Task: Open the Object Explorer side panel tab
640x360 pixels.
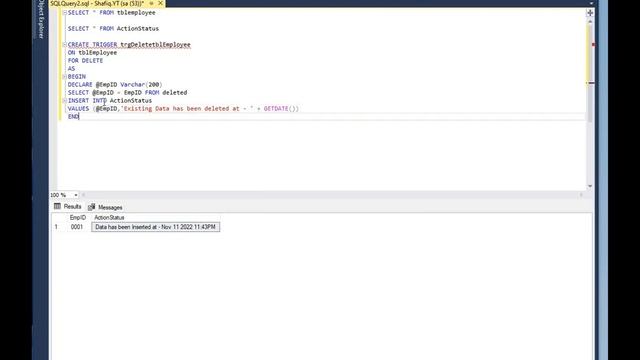Action: (41, 19)
